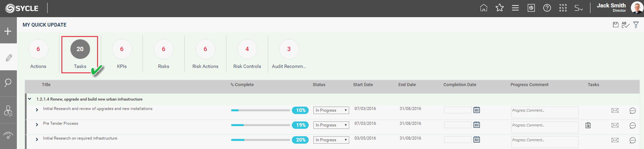This screenshot has height=149, width=644.
Task: Open the search magnifier in sidebar
Action: click(8, 83)
